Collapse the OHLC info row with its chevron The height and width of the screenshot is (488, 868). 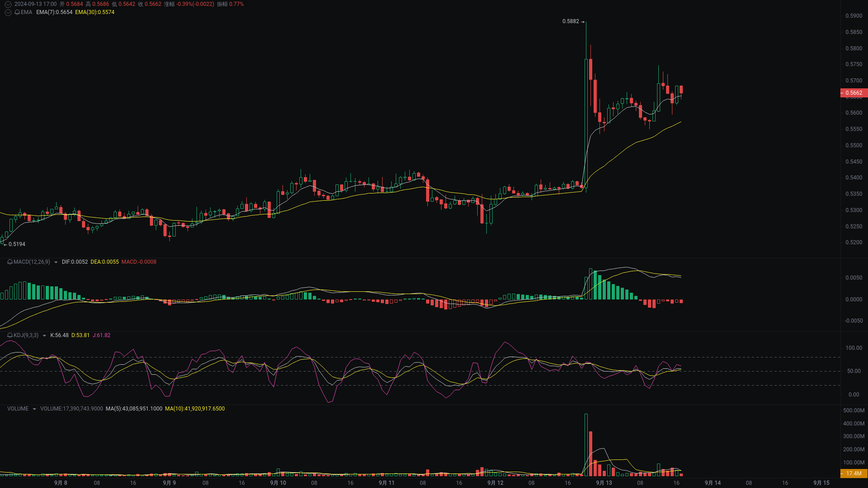point(8,4)
